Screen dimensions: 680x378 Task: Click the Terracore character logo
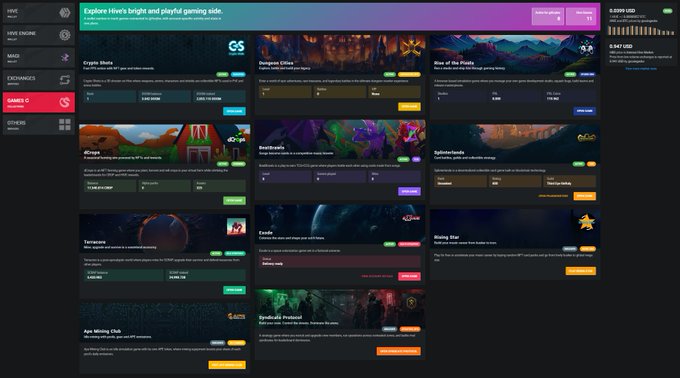click(x=236, y=226)
